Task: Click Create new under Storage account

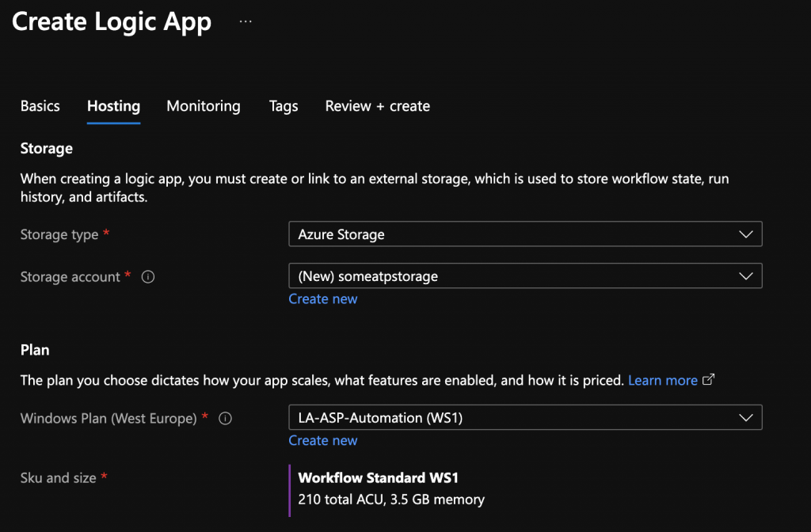Action: tap(322, 299)
